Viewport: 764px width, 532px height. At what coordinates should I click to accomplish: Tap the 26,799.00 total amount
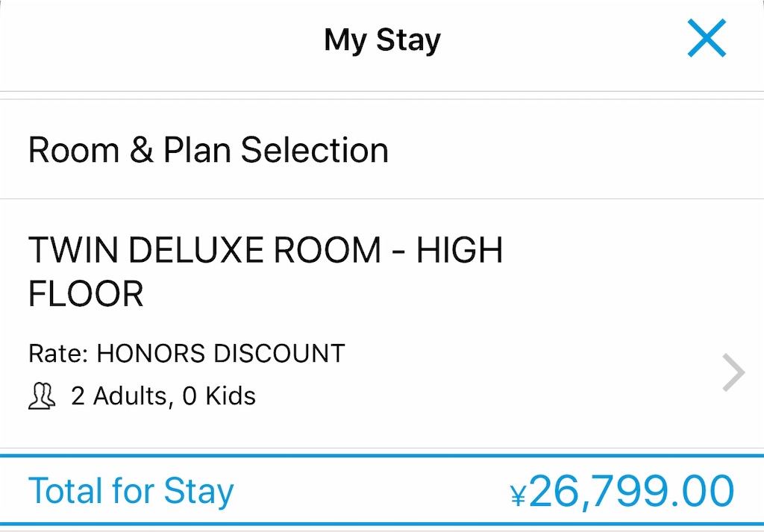tap(631, 492)
